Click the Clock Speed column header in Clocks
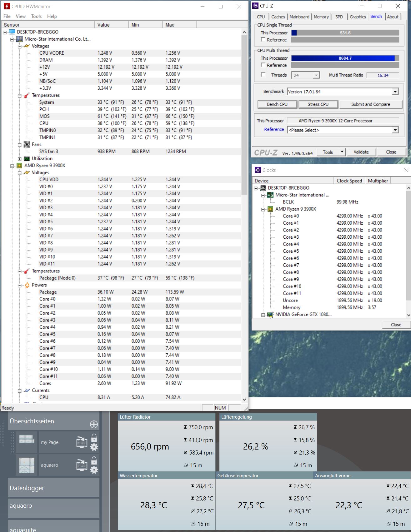Image resolution: width=411 pixels, height=532 pixels. [x=349, y=181]
